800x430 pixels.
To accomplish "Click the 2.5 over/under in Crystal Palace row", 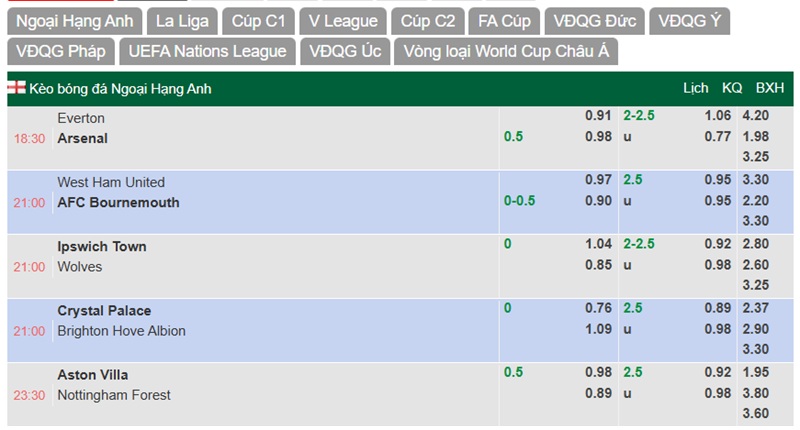I will coord(633,308).
